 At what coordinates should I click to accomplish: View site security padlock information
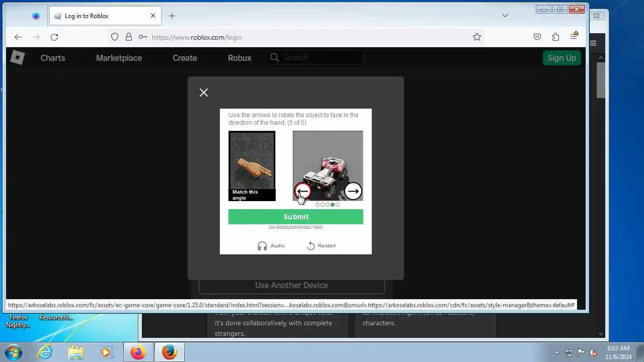129,37
